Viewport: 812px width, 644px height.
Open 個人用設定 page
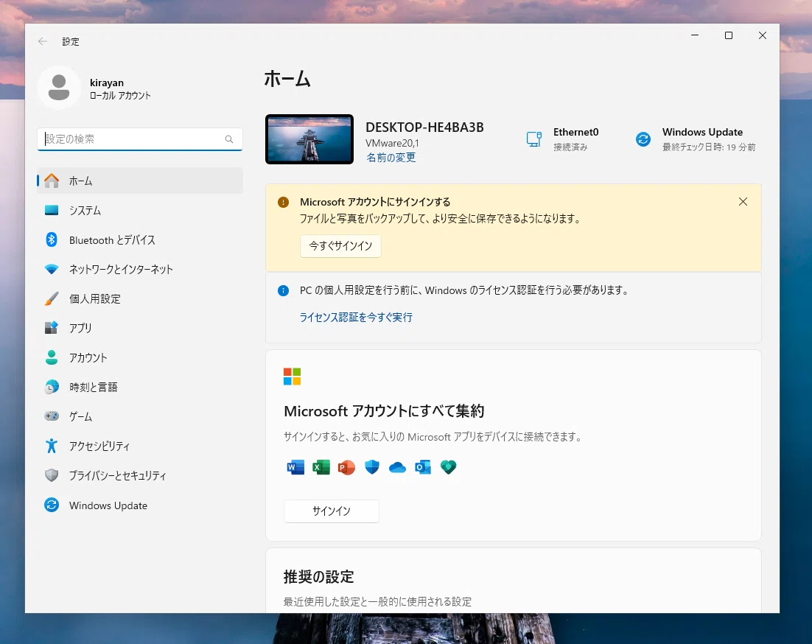(140, 298)
